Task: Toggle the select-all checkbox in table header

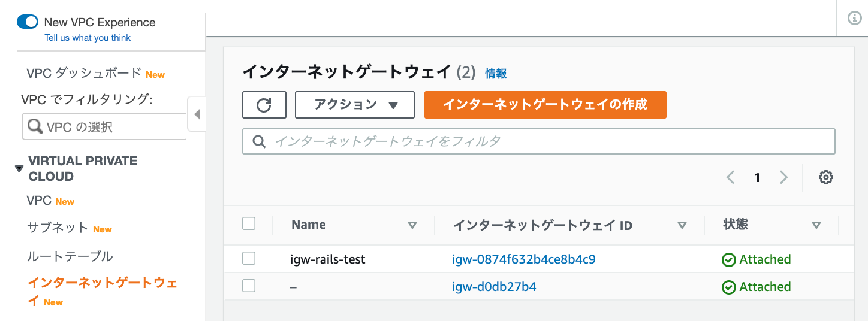Action: tap(249, 224)
